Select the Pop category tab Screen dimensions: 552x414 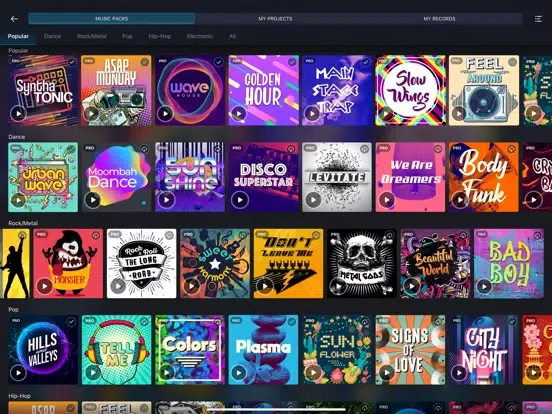(x=127, y=36)
